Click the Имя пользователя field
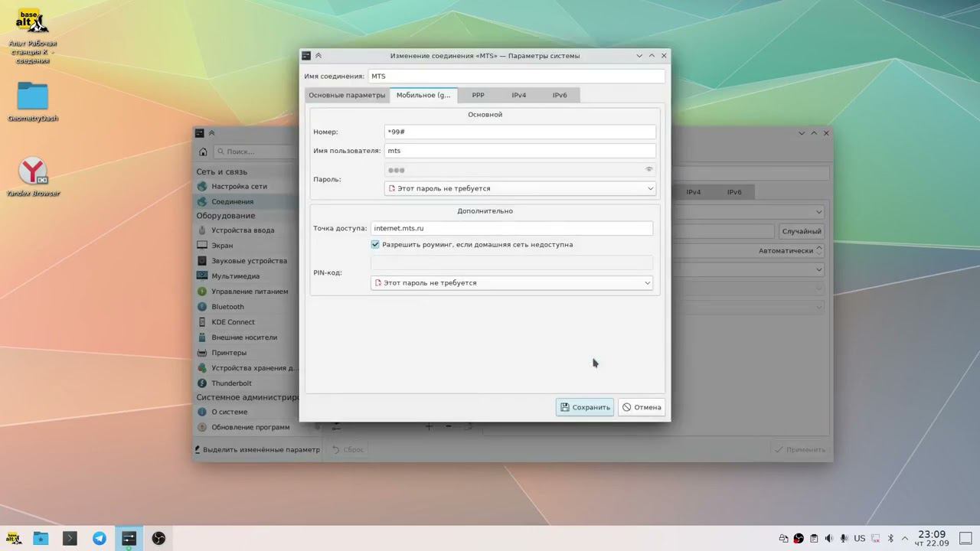This screenshot has height=551, width=980. pos(520,151)
